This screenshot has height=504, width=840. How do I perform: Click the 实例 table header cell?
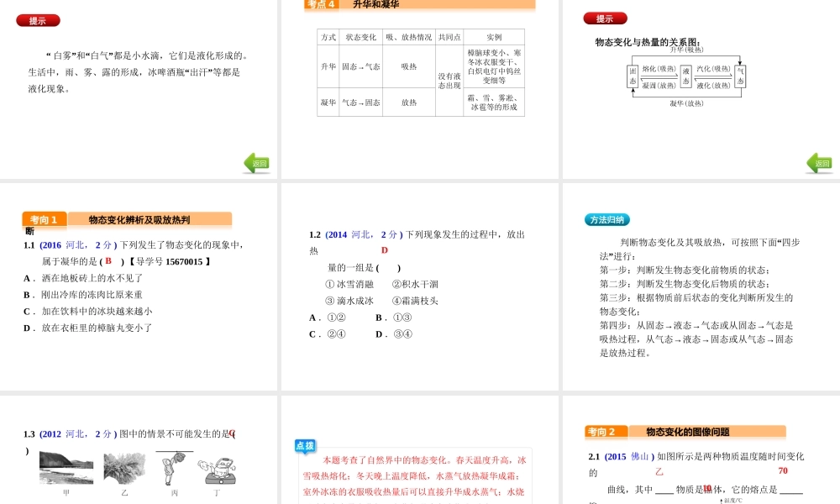coord(494,37)
